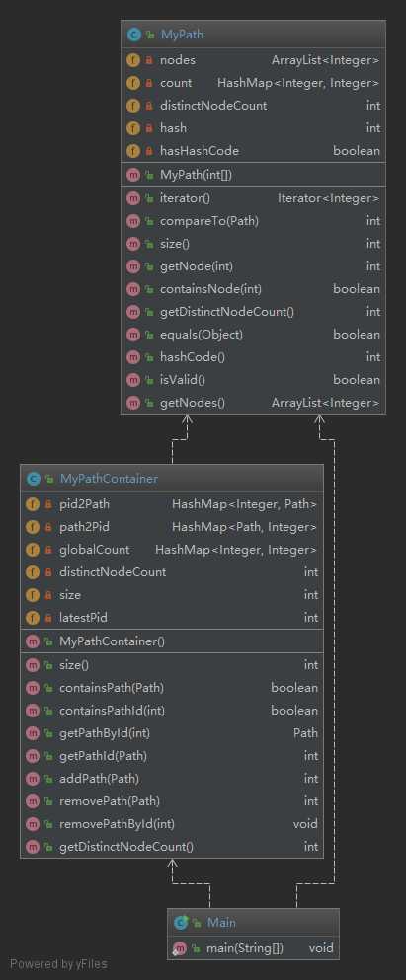Select the MyPathContainer class title
406x980 pixels.
click(109, 480)
